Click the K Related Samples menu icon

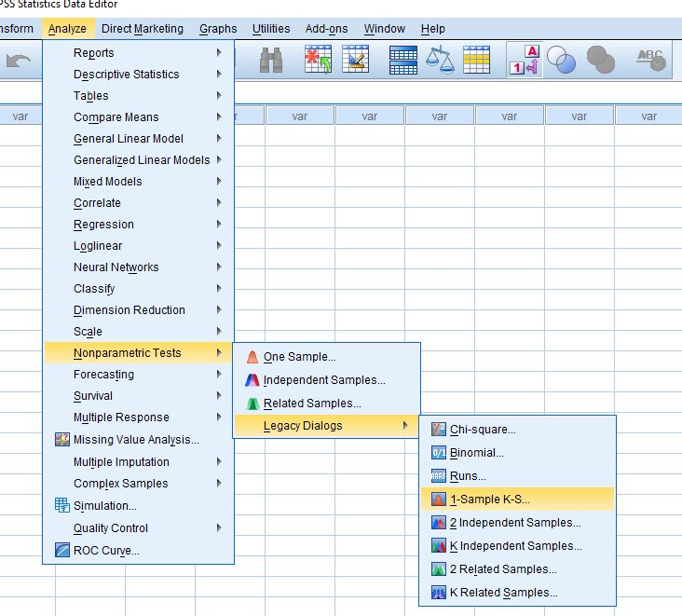439,593
